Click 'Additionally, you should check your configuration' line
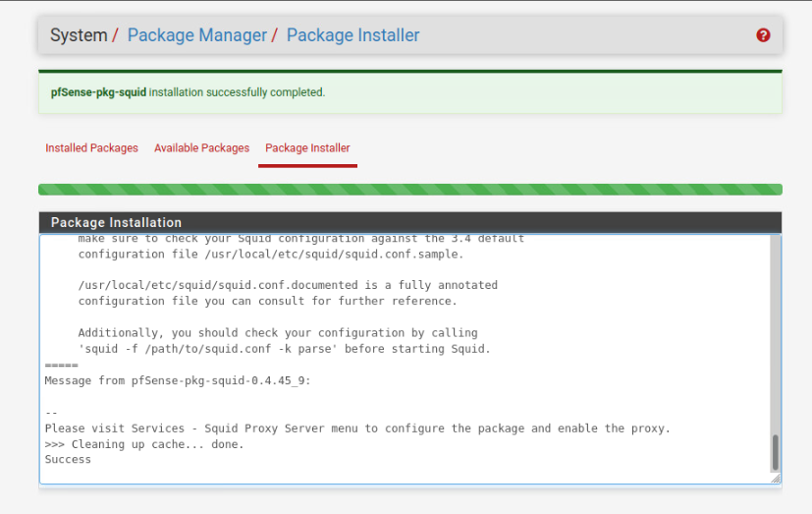The image size is (812, 514). tap(278, 332)
